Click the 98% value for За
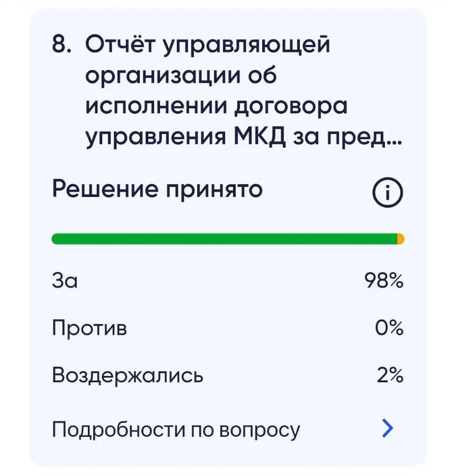Image resolution: width=456 pixels, height=476 pixels. (384, 280)
